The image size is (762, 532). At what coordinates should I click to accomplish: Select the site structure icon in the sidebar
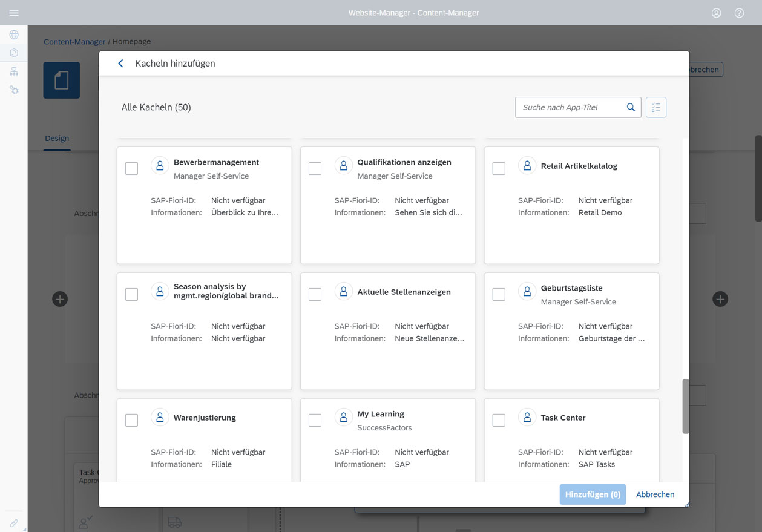tap(13, 71)
